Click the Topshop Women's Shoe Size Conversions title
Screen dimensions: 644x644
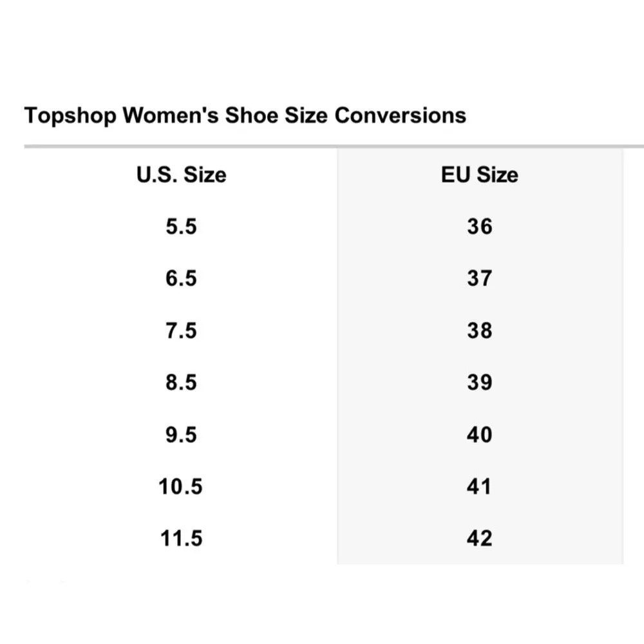click(x=245, y=116)
